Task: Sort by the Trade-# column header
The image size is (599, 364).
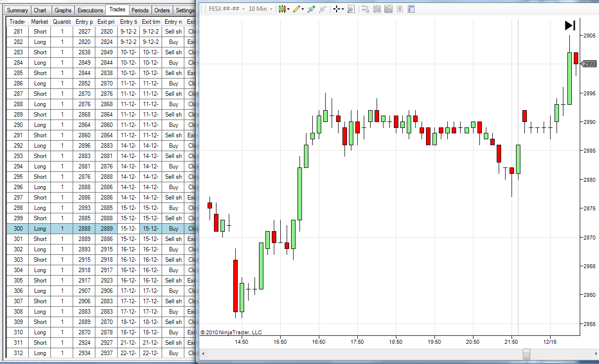Action: [17, 22]
